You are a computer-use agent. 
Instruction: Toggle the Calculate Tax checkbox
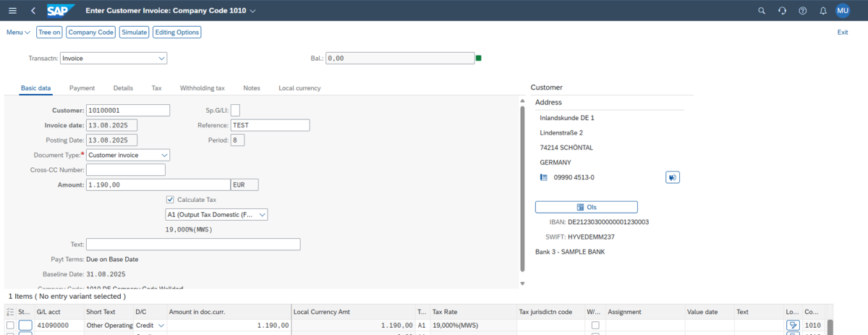170,200
